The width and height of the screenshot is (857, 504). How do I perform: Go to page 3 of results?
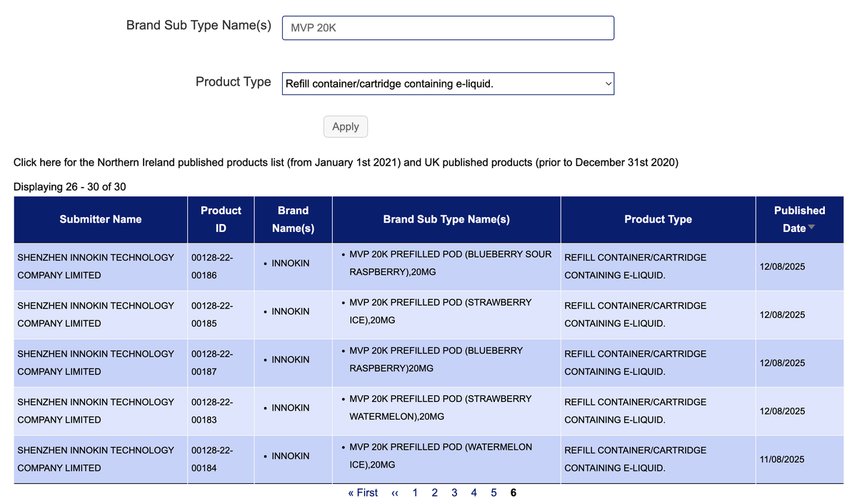[x=454, y=493]
